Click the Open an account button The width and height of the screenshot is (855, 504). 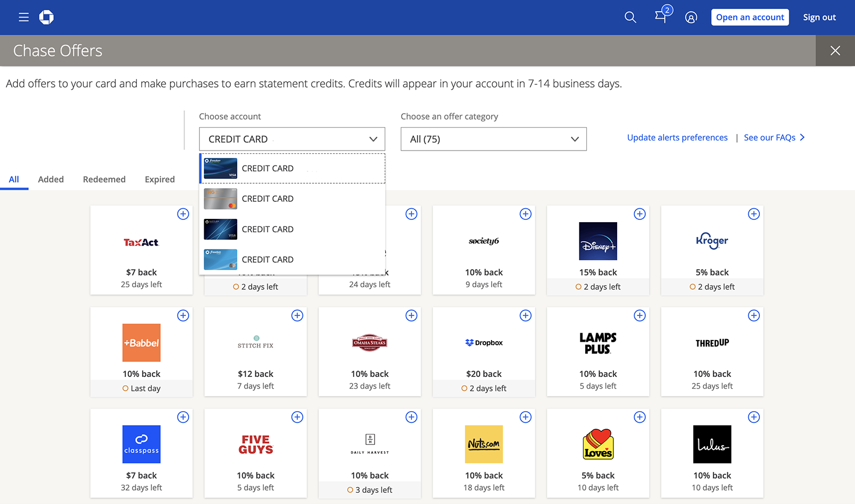750,18
